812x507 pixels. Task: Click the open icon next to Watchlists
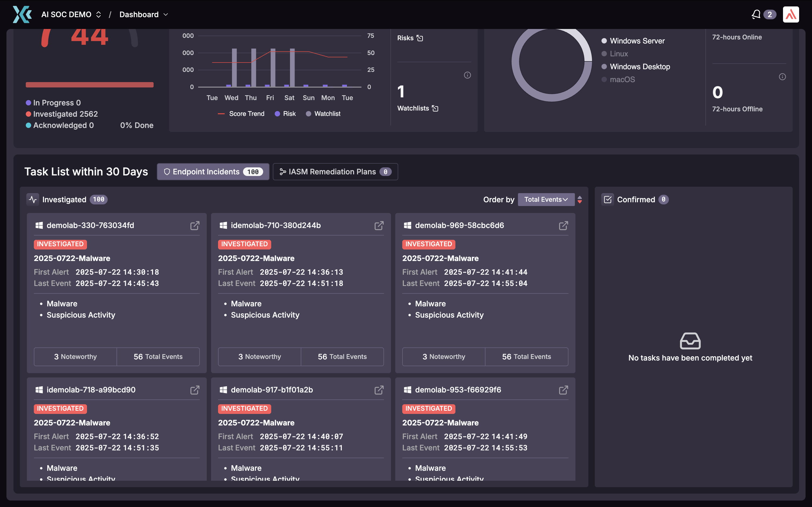[435, 108]
